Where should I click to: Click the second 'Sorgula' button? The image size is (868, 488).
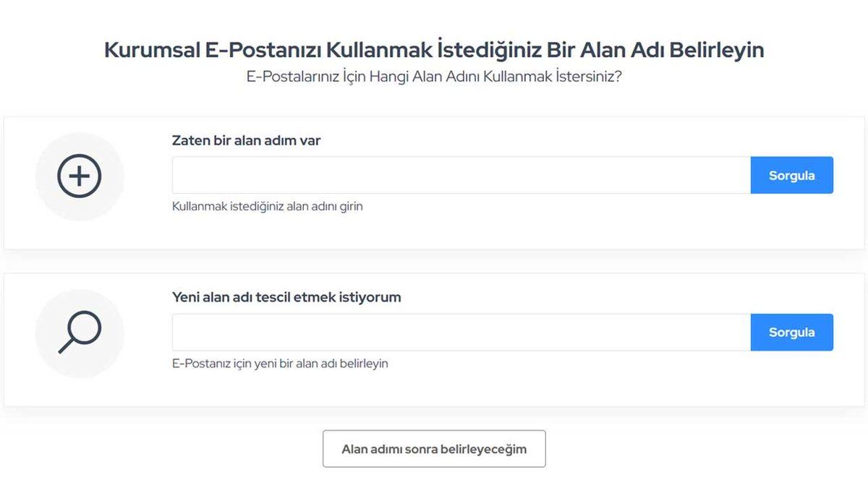coord(792,332)
